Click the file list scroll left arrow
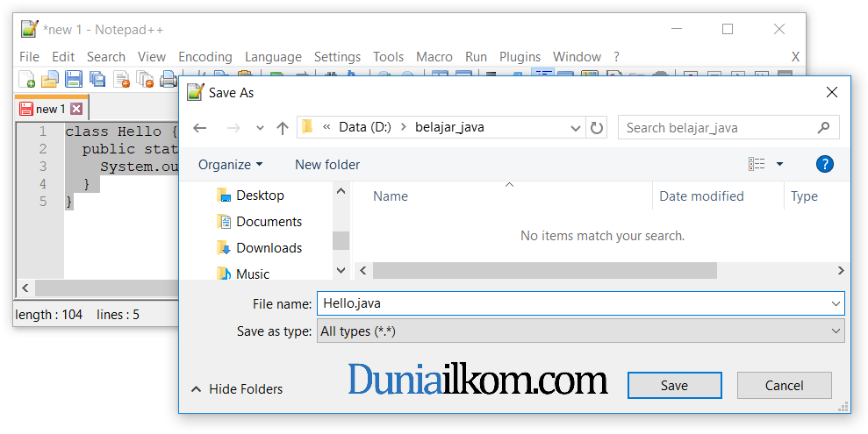Image resolution: width=868 pixels, height=434 pixels. coord(363,270)
